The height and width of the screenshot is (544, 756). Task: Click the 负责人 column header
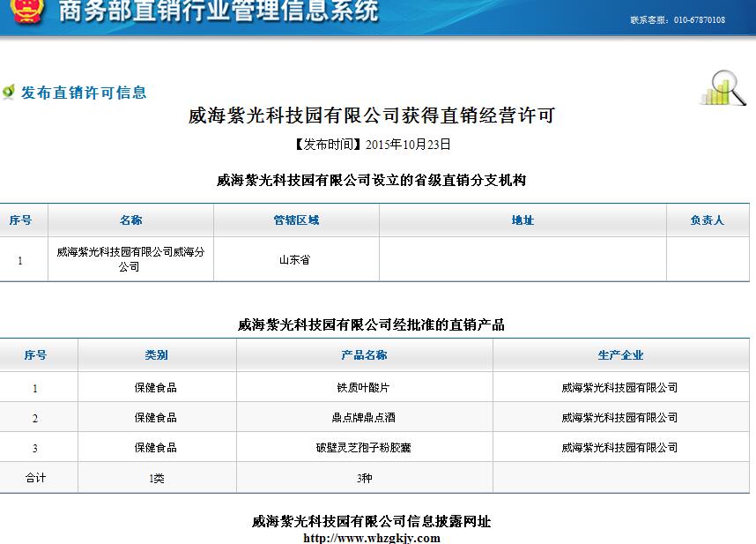[x=708, y=220]
